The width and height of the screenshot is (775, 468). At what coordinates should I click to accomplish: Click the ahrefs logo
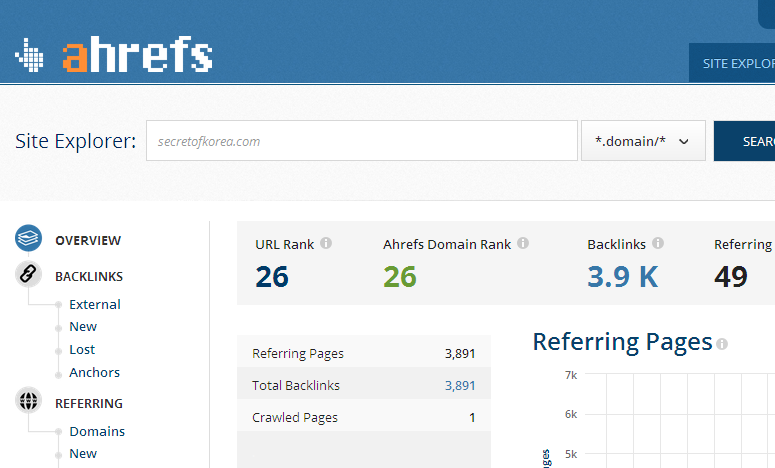pos(114,54)
